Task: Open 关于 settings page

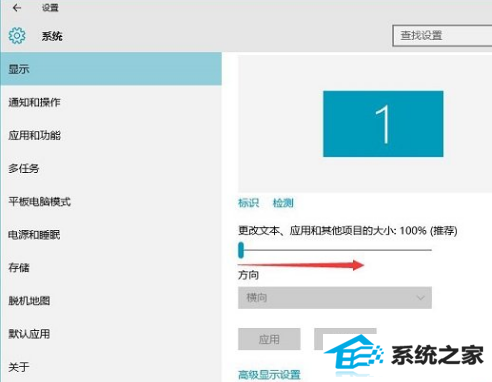Action: (111, 367)
